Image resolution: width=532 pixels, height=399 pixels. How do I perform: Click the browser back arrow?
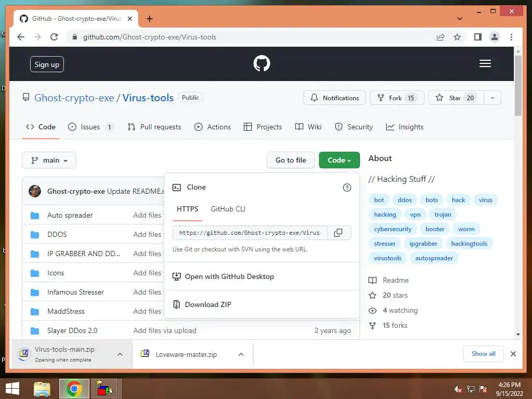(21, 37)
